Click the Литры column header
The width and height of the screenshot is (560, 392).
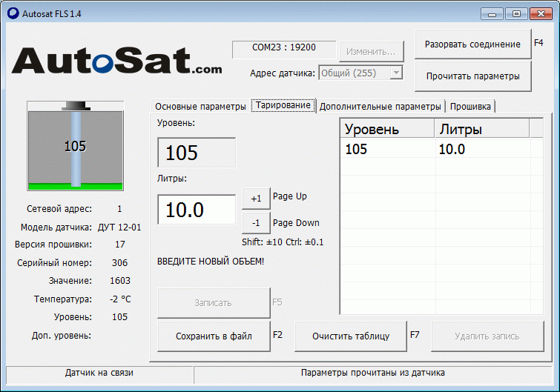point(481,130)
